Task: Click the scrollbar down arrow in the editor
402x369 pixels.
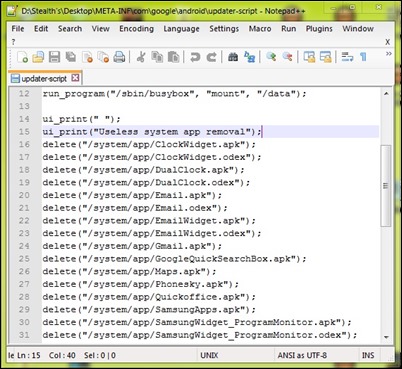Action: tap(386, 337)
